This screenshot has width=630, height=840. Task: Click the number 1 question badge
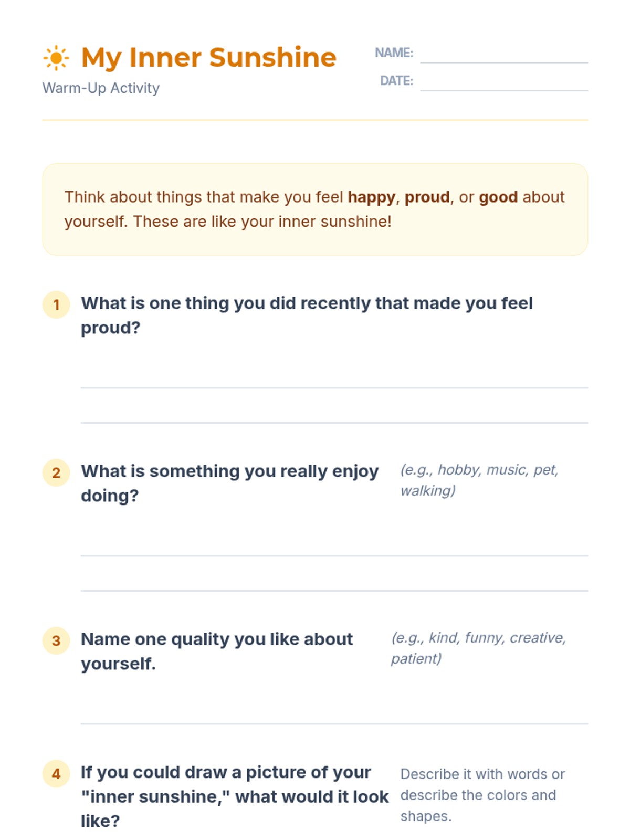(x=56, y=304)
